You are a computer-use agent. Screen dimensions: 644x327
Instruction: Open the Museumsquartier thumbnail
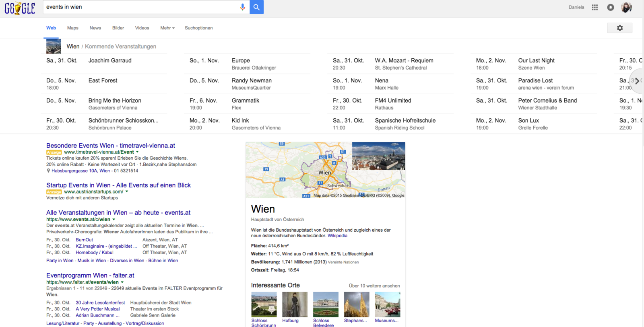pos(388,304)
